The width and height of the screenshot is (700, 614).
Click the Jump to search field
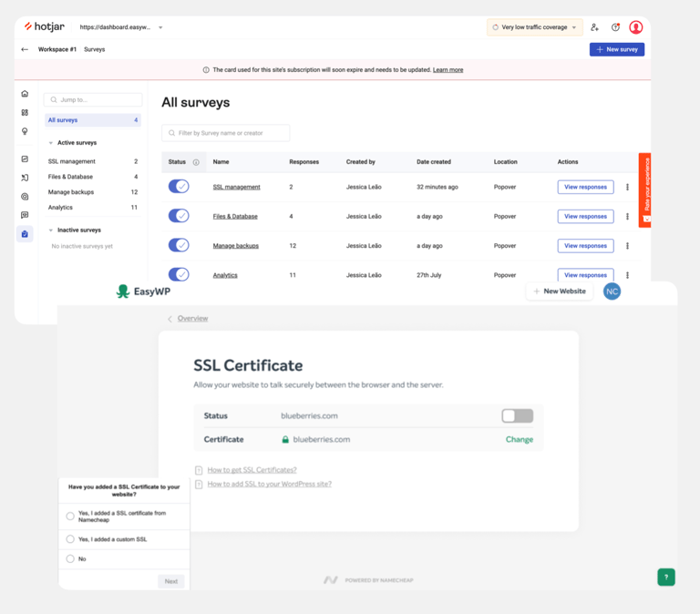[93, 100]
